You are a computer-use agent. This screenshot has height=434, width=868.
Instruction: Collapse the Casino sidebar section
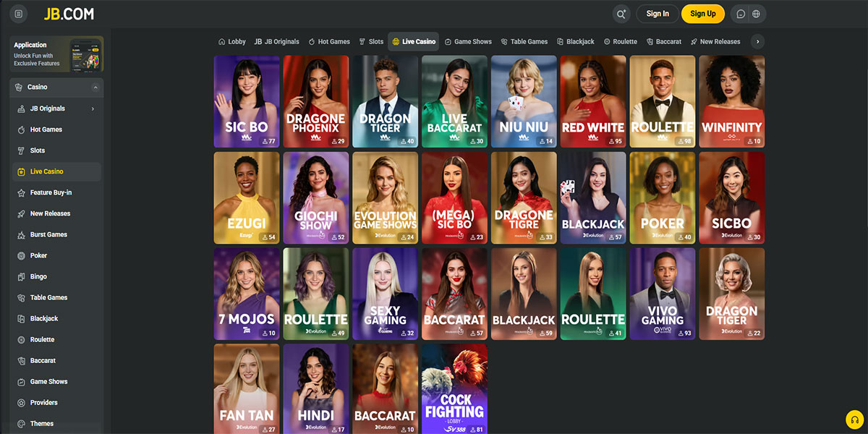[x=95, y=88]
